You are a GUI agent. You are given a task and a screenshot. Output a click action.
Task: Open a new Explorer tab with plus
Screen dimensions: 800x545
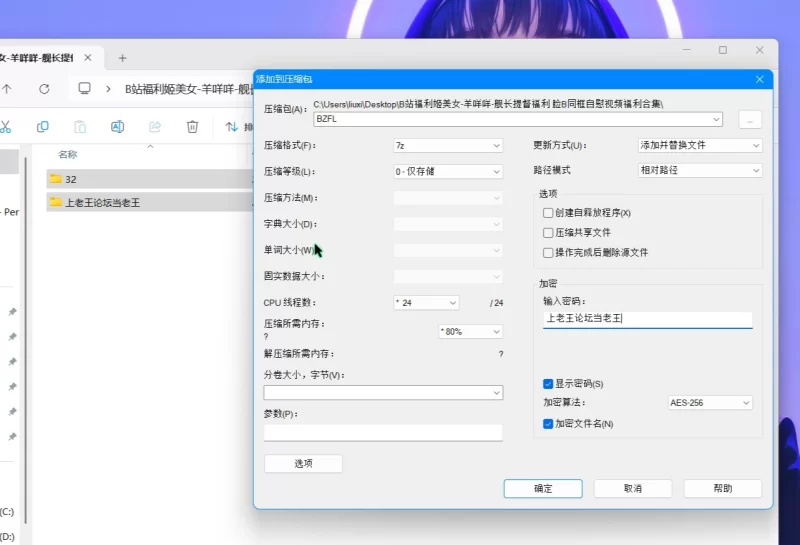pos(122,58)
